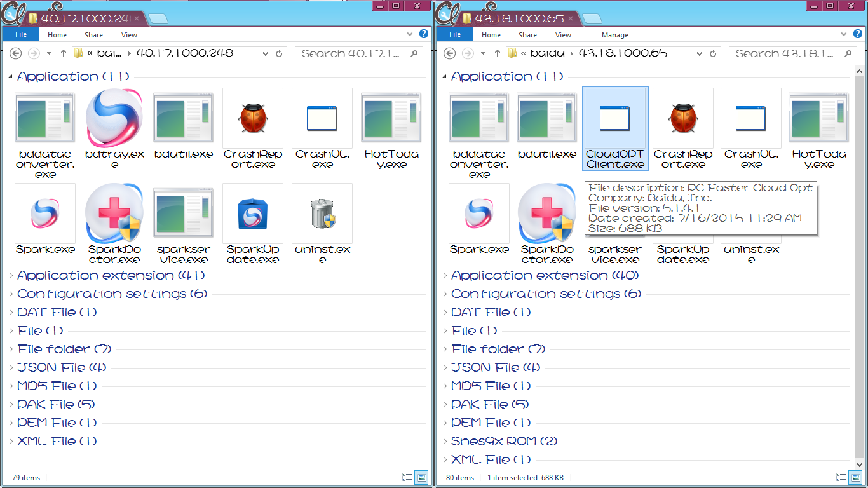This screenshot has width=868, height=488.
Task: Go up one folder in right window
Action: pyautogui.click(x=497, y=53)
